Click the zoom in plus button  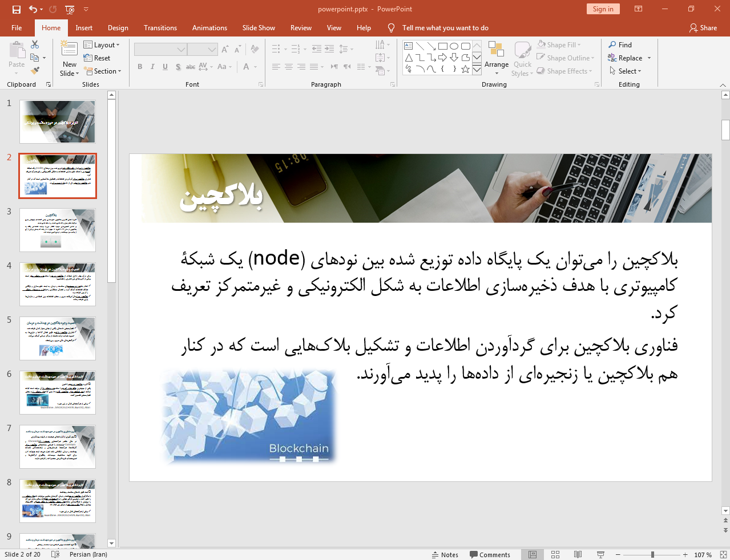point(685,554)
